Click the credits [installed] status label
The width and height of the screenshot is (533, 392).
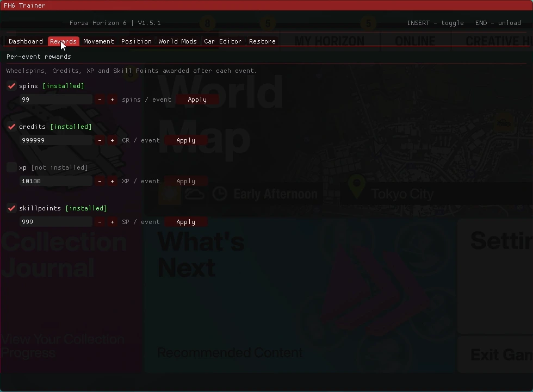pos(71,127)
